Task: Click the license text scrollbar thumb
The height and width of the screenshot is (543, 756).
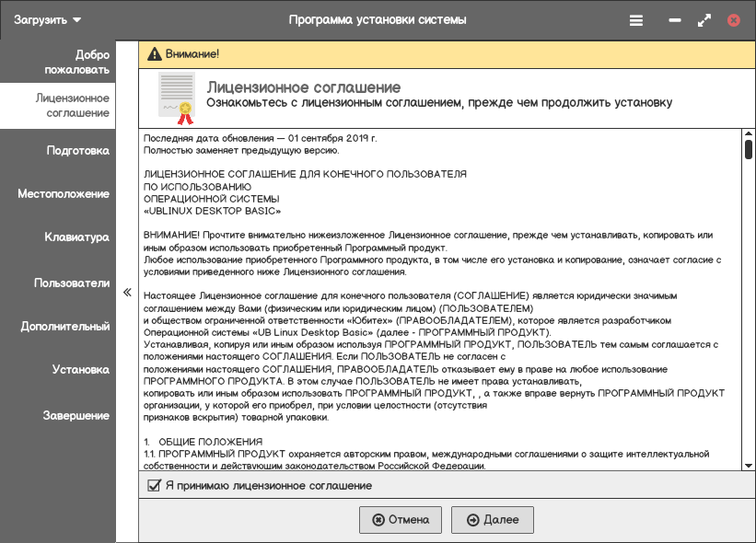Action: pos(749,149)
